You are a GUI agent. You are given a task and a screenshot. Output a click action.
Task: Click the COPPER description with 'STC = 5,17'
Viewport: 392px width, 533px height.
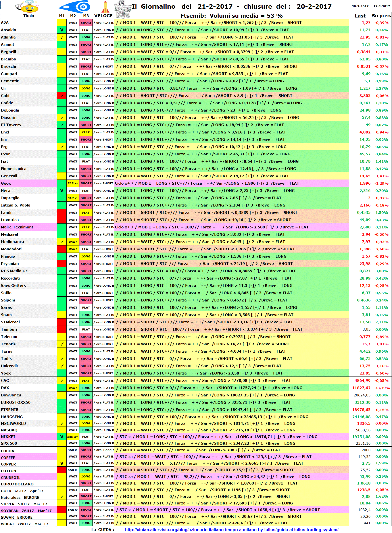(231, 463)
